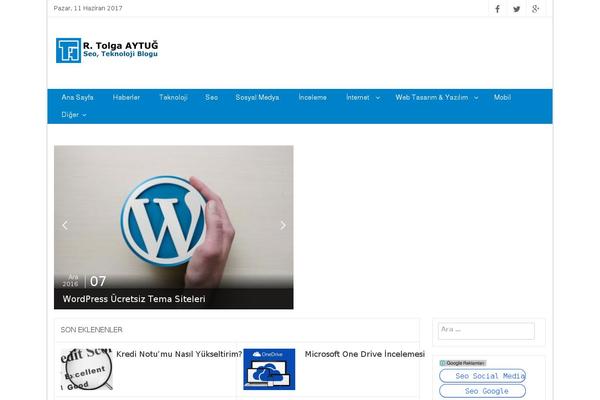
Task: Open the İnternet menu item
Action: (x=358, y=97)
